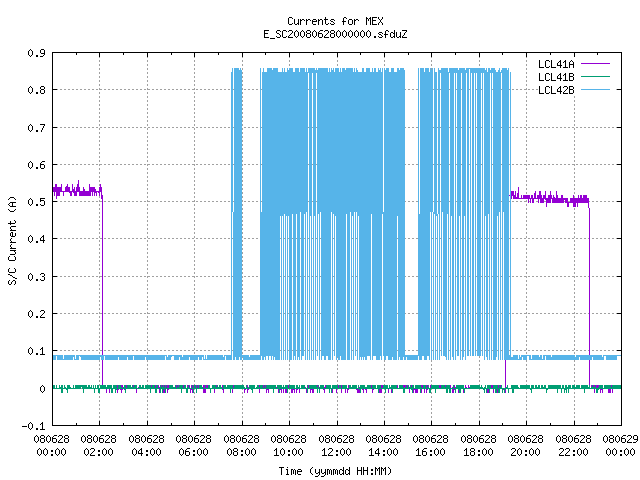
Task: Click the '080628 06:00' x-axis tick label
Action: point(193,446)
